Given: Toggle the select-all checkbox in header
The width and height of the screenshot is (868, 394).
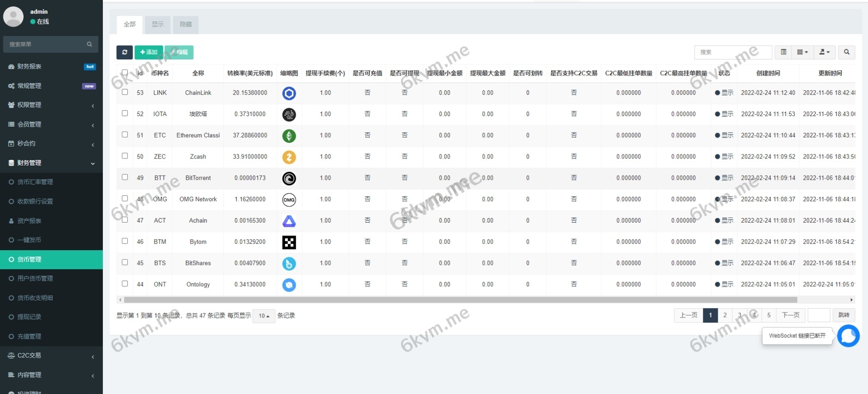Looking at the screenshot, I should tap(125, 72).
